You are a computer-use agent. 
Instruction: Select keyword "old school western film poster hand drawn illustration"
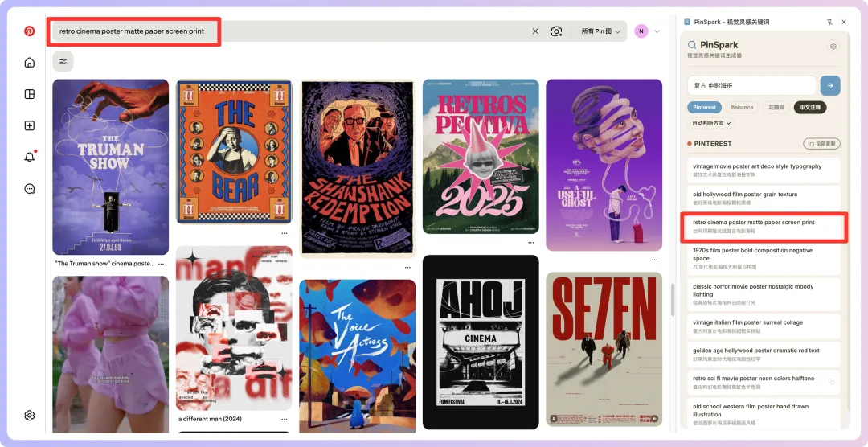(764, 414)
